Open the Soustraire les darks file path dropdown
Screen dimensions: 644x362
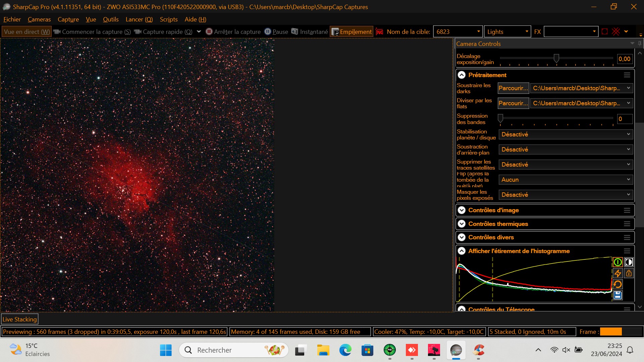[582, 88]
